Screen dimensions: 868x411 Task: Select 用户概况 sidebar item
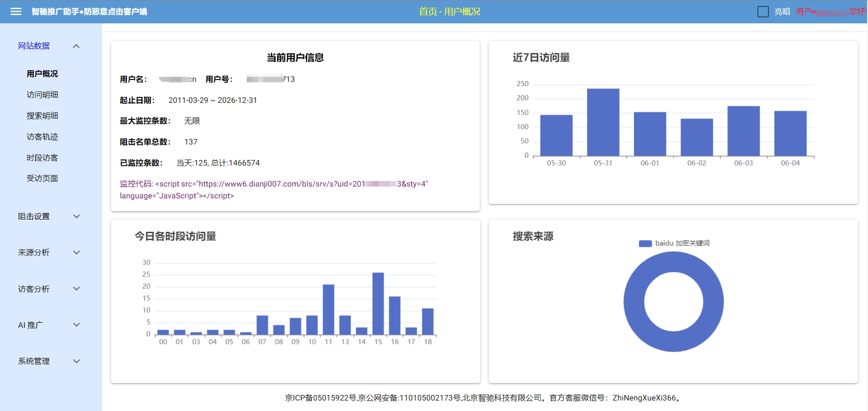coord(42,74)
